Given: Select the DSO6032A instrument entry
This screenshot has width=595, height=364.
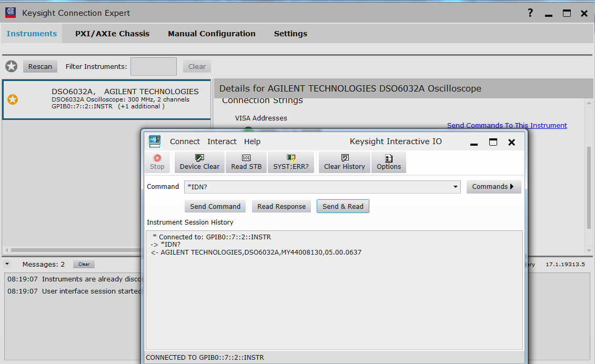Looking at the screenshot, I should click(107, 99).
